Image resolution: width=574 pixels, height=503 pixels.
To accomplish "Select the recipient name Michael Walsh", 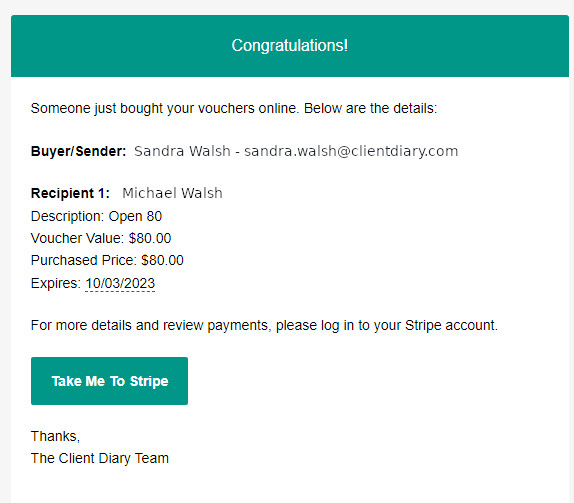I will 172,193.
